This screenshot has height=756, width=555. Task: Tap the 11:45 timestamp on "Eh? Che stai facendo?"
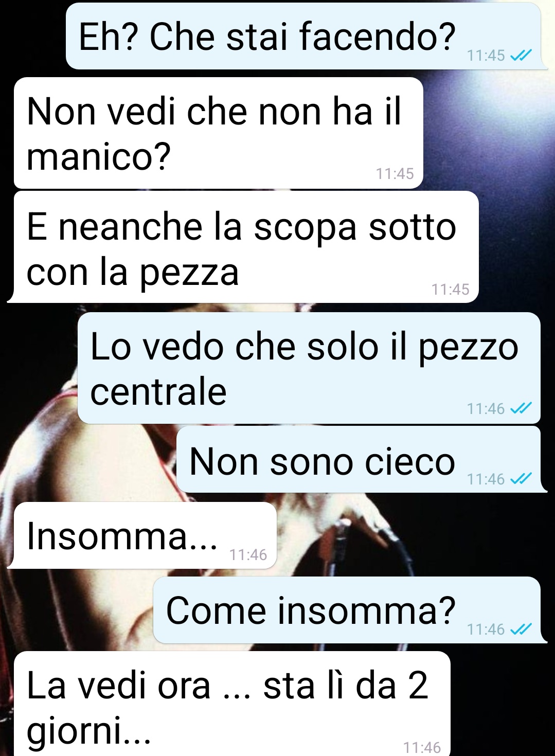486,56
